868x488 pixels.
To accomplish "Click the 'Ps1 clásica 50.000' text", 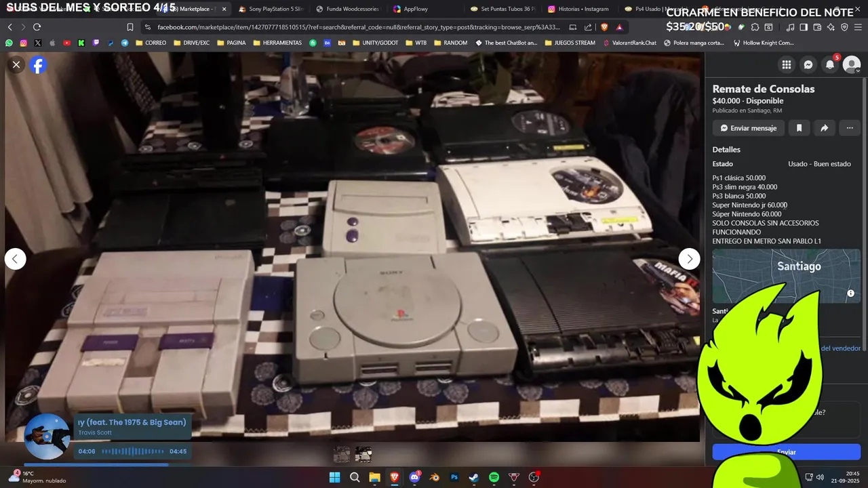I will (739, 178).
